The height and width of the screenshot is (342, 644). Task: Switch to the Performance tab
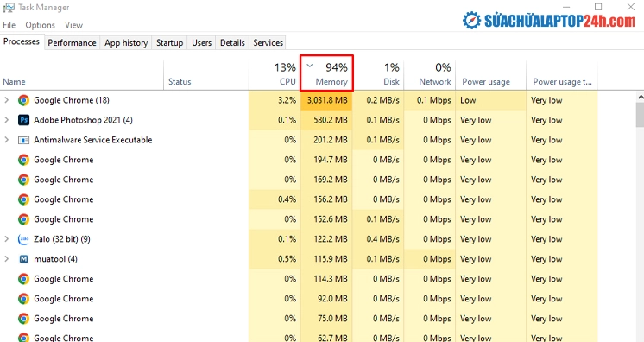72,43
